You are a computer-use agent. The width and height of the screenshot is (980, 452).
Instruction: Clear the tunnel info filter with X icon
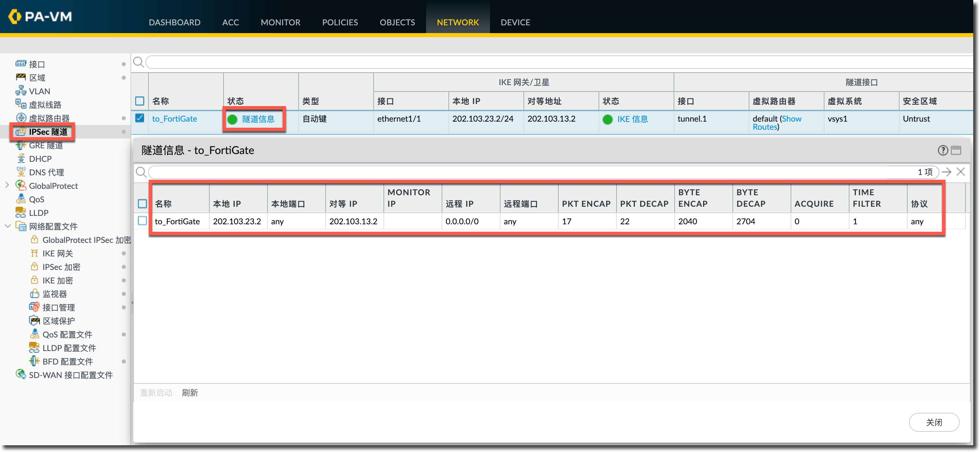961,172
